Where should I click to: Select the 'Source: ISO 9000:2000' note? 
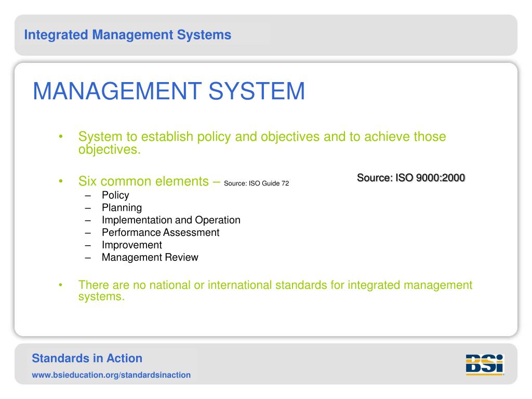tap(411, 178)
